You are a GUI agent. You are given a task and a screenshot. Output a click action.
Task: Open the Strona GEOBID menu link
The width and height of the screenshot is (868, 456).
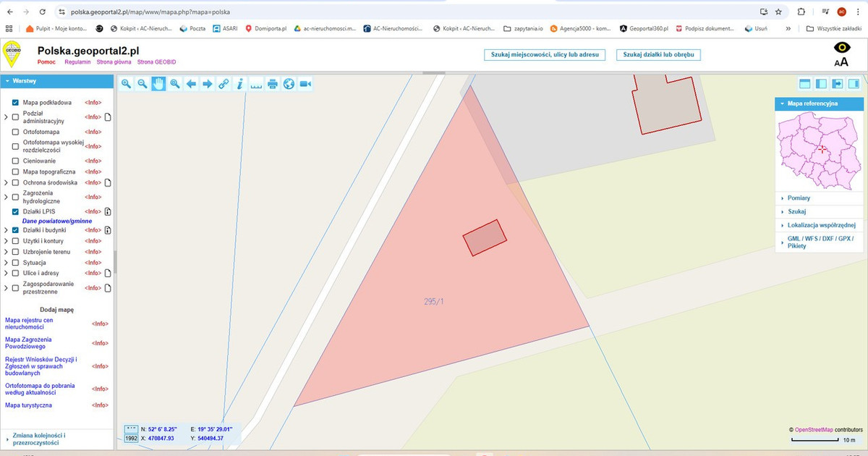pos(156,62)
